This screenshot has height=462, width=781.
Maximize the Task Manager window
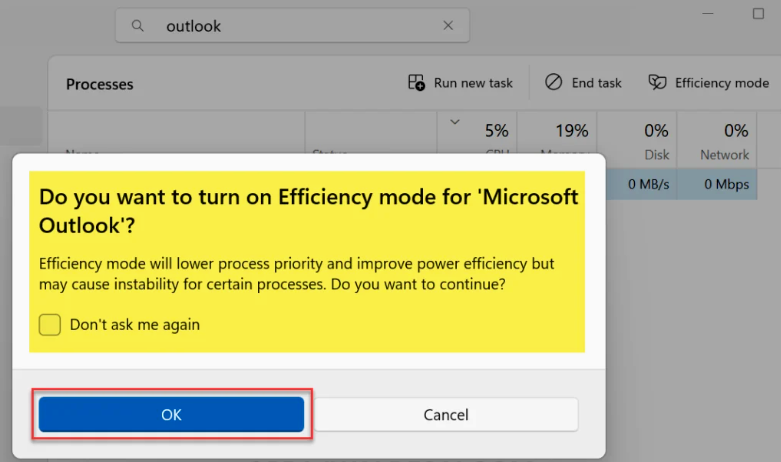758,14
